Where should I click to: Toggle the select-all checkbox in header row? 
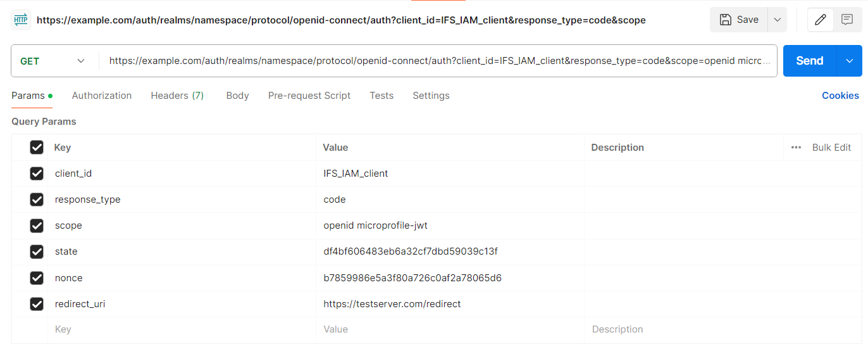coord(37,148)
